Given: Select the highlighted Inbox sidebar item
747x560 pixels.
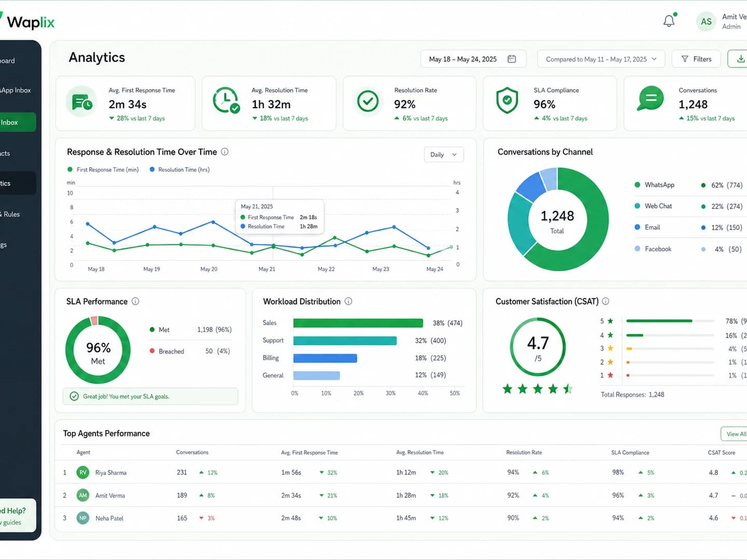Looking at the screenshot, I should pos(18,122).
